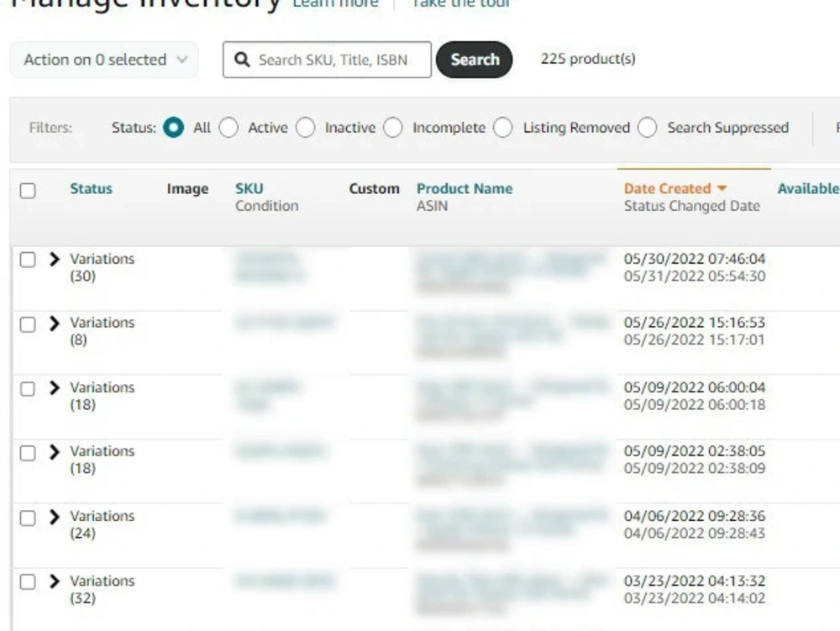Click the Image column header
The height and width of the screenshot is (631, 840).
[187, 188]
